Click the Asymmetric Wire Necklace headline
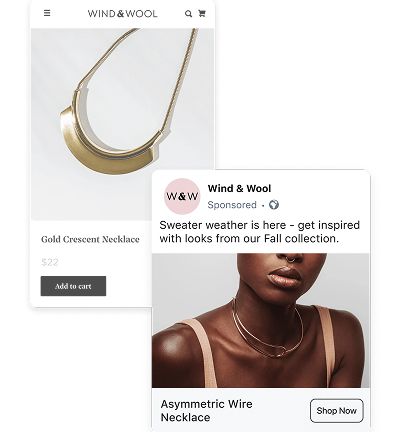This screenshot has height=432, width=400. coord(206,411)
